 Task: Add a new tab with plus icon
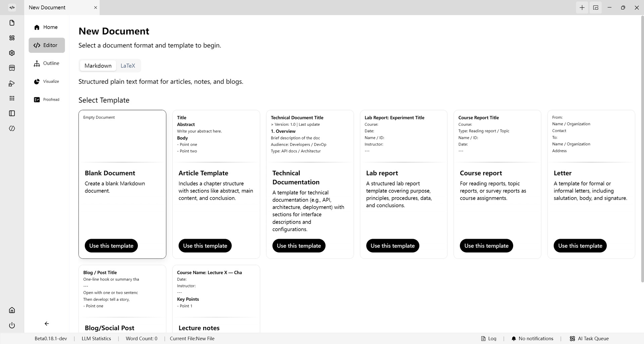tap(582, 7)
